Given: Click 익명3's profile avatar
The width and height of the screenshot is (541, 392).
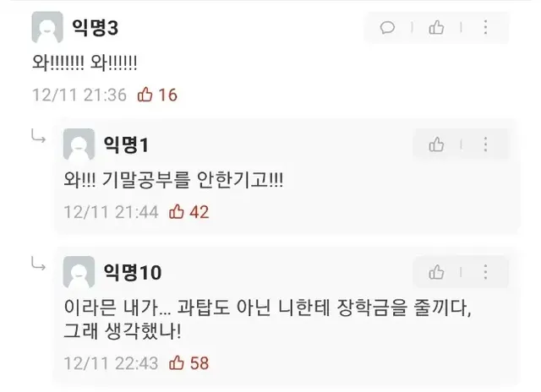Looking at the screenshot, I should pyautogui.click(x=47, y=27).
